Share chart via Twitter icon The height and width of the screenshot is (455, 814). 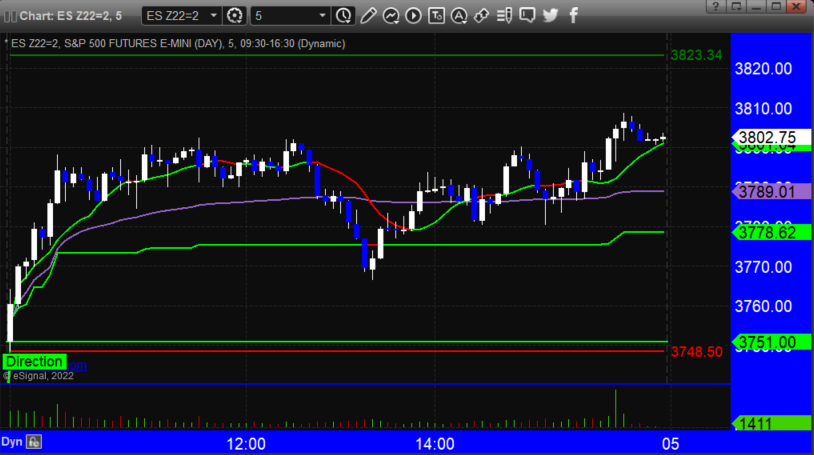(550, 16)
